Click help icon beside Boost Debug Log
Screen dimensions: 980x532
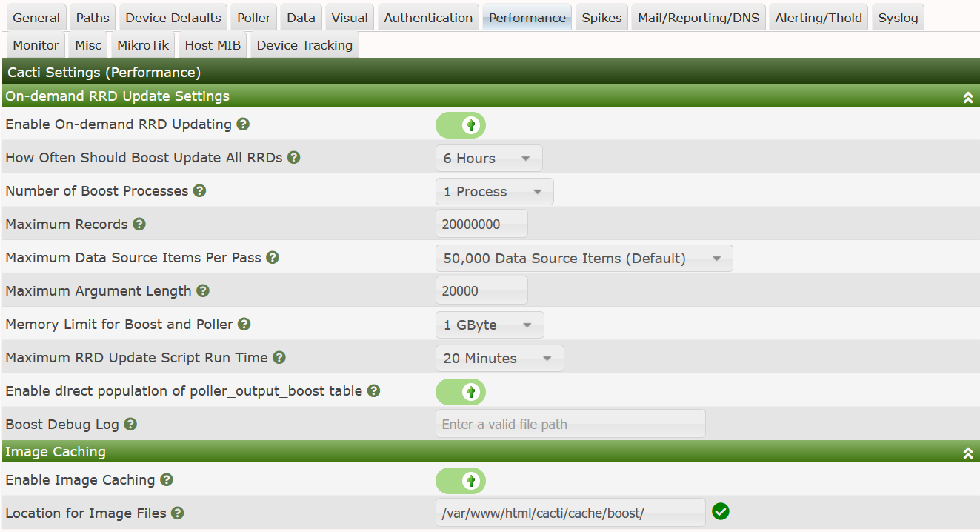tap(130, 425)
